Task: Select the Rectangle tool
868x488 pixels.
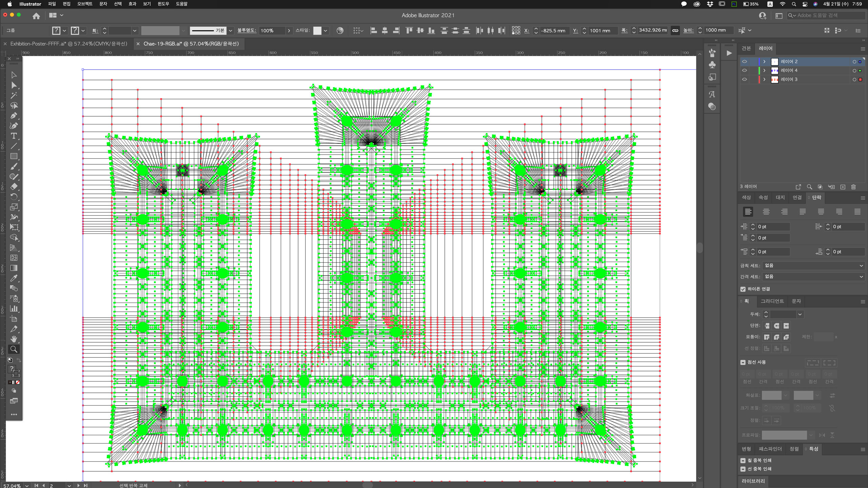Action: click(x=14, y=156)
